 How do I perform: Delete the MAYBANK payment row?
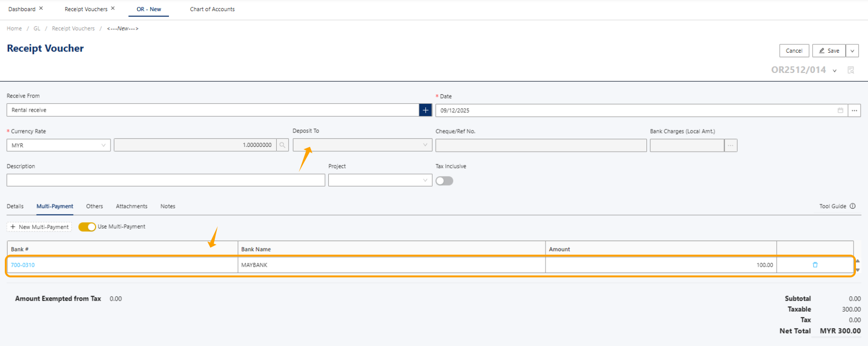(815, 265)
